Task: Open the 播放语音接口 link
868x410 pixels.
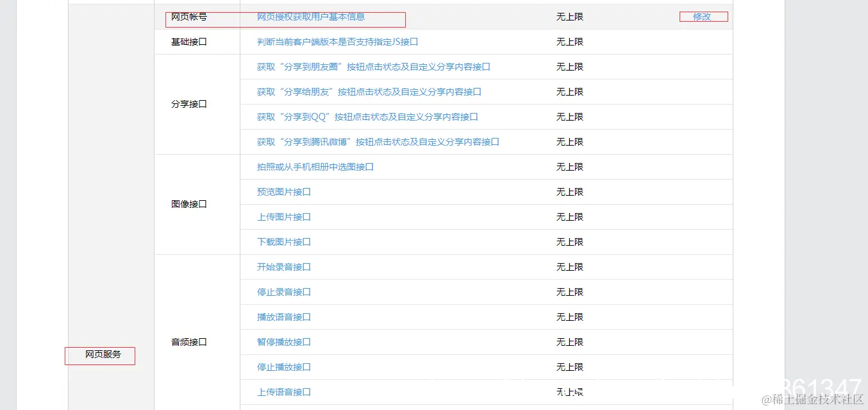Action: pyautogui.click(x=283, y=317)
